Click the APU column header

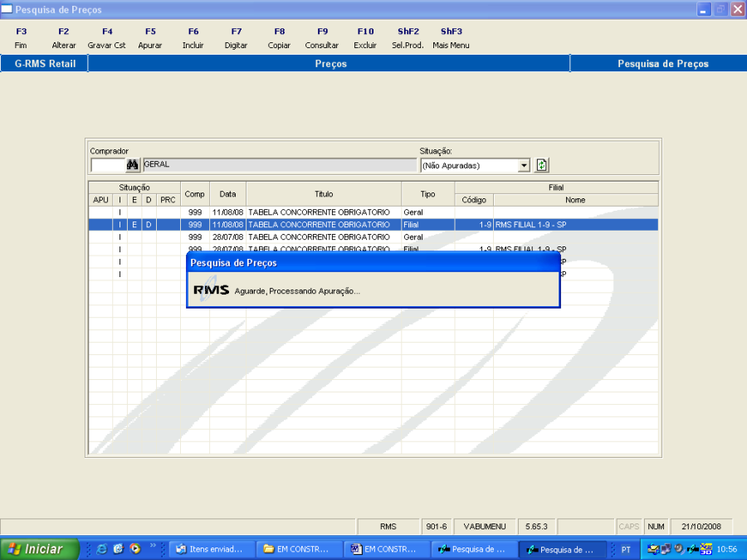[100, 200]
